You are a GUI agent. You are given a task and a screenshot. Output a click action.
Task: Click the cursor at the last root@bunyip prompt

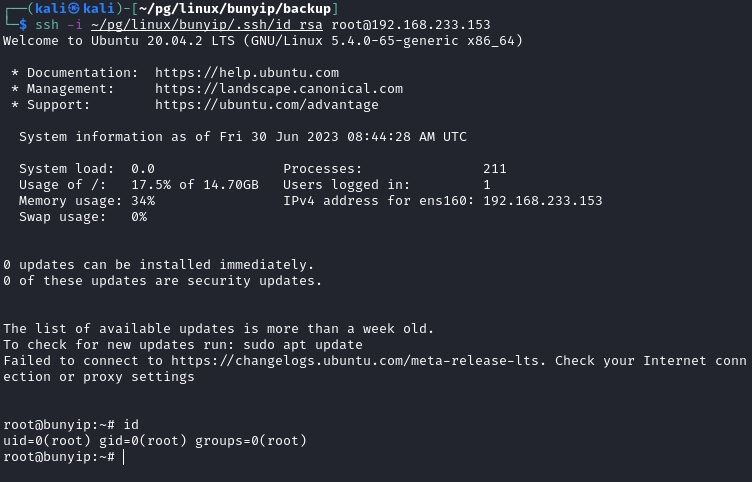click(123, 457)
